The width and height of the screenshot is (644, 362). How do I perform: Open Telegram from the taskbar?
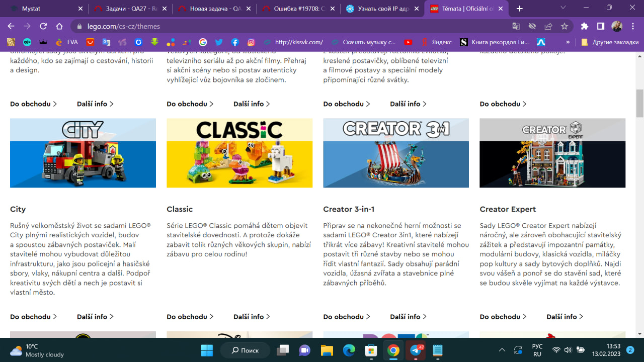point(416,350)
